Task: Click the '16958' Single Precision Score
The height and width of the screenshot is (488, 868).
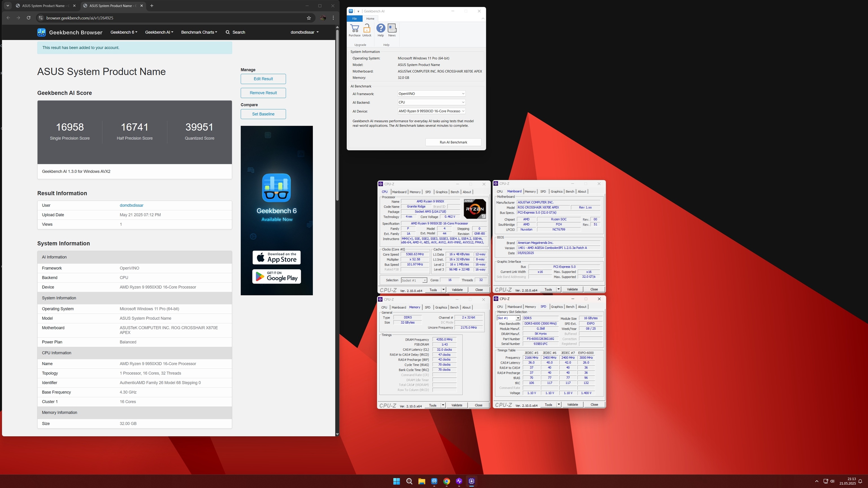Action: [70, 127]
